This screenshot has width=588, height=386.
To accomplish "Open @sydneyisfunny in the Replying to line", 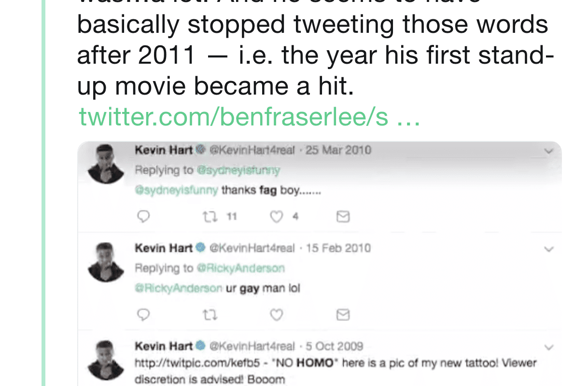I will (x=238, y=170).
